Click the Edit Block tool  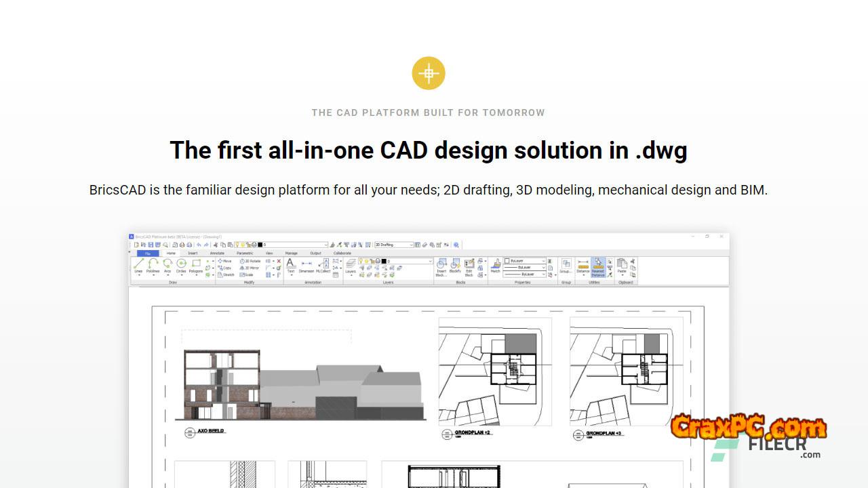[469, 267]
